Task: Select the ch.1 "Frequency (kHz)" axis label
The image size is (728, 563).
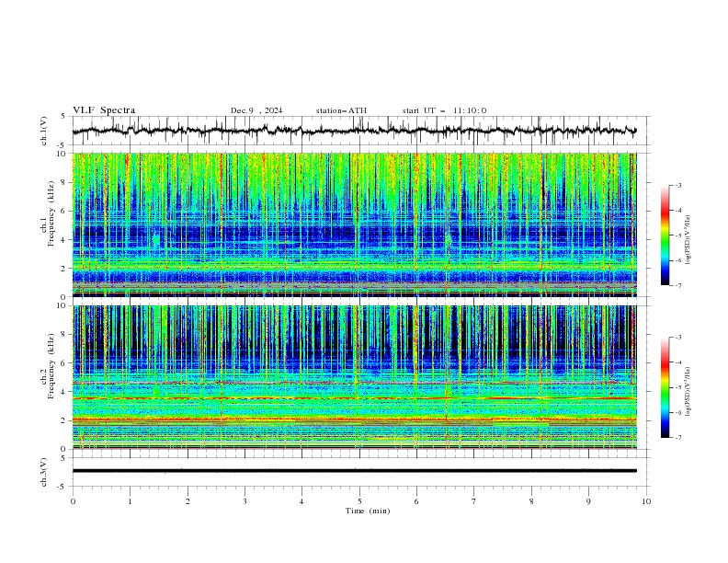Action: coord(51,213)
